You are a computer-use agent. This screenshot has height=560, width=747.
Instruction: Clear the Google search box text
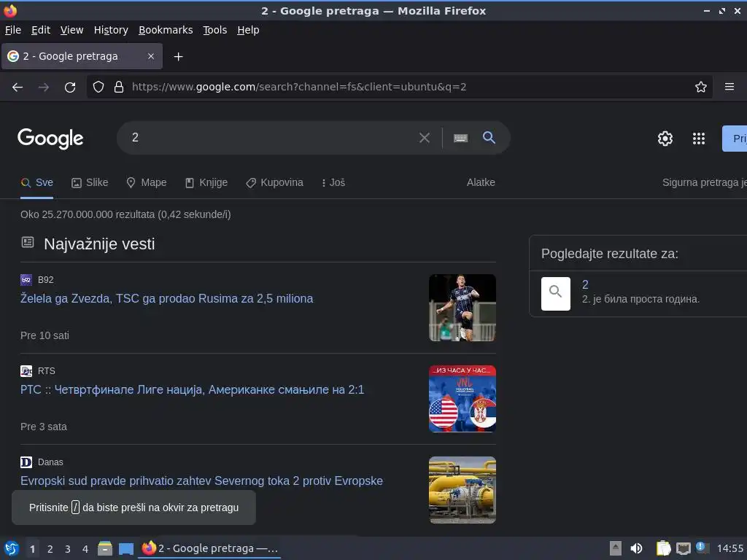tap(424, 138)
